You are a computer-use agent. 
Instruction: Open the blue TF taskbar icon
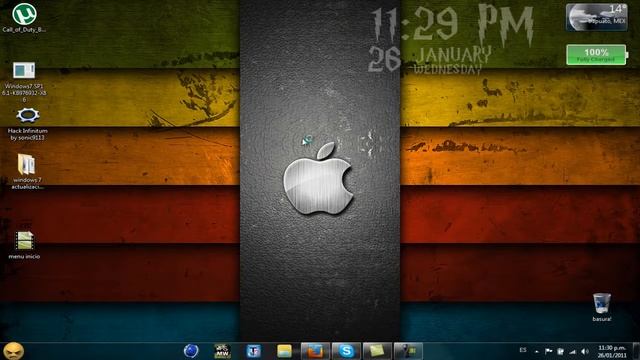point(253,351)
